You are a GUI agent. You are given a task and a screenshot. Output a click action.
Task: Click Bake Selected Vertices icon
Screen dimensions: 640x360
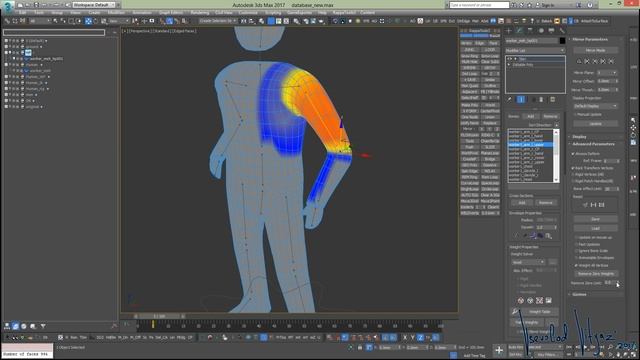tap(549, 300)
